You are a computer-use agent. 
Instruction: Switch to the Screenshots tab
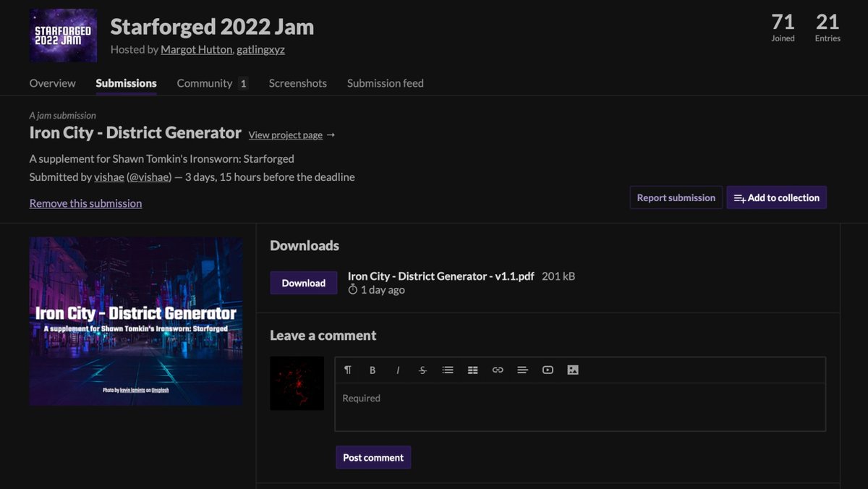coord(298,83)
